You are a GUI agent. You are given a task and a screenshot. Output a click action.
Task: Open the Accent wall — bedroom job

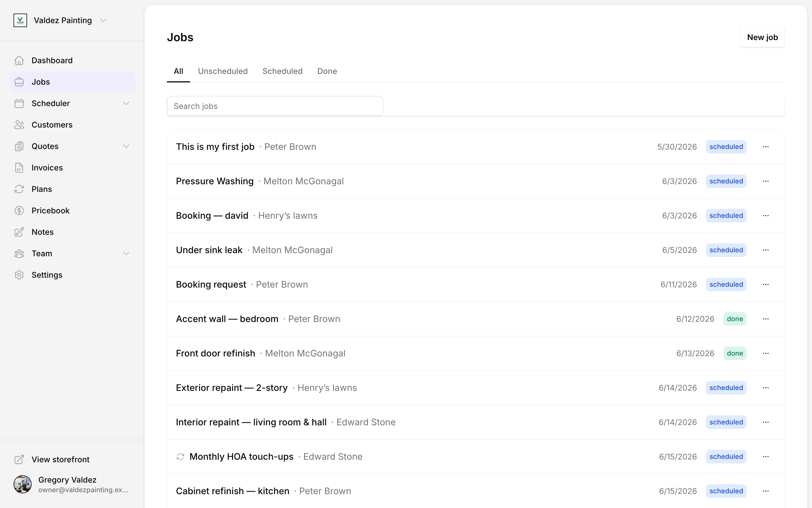tap(476, 319)
